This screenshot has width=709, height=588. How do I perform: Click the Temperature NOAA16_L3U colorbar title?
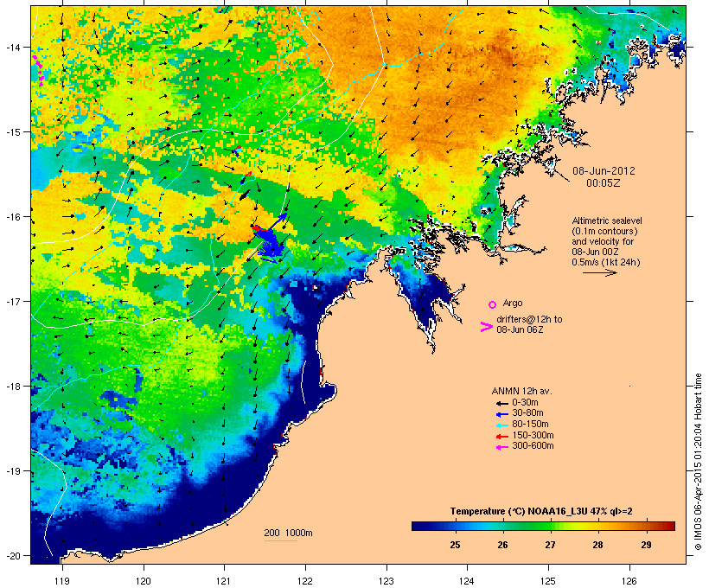click(x=541, y=511)
